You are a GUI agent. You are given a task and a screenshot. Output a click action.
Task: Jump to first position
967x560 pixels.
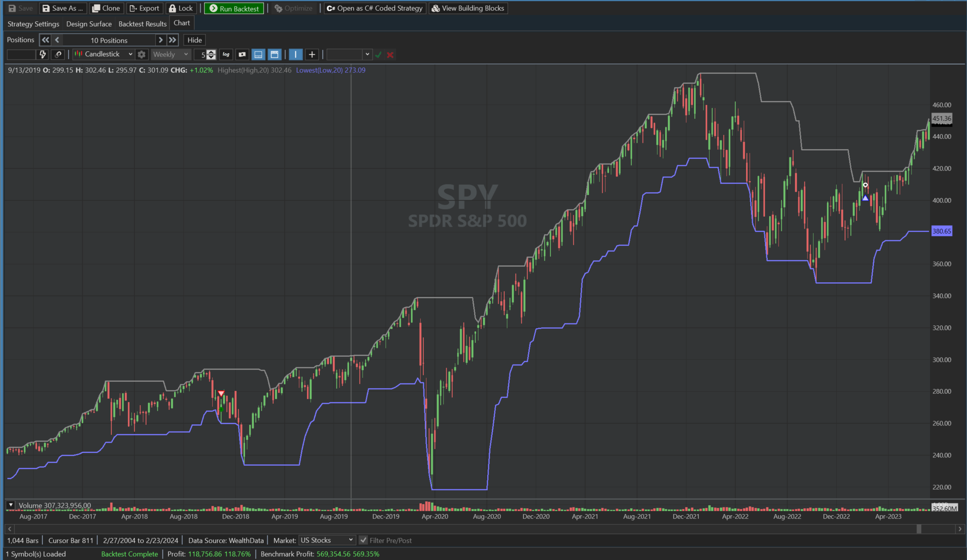45,40
